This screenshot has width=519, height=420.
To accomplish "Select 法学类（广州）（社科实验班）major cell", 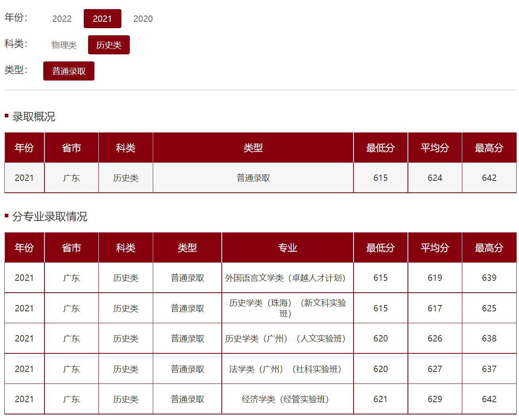I will [x=287, y=369].
